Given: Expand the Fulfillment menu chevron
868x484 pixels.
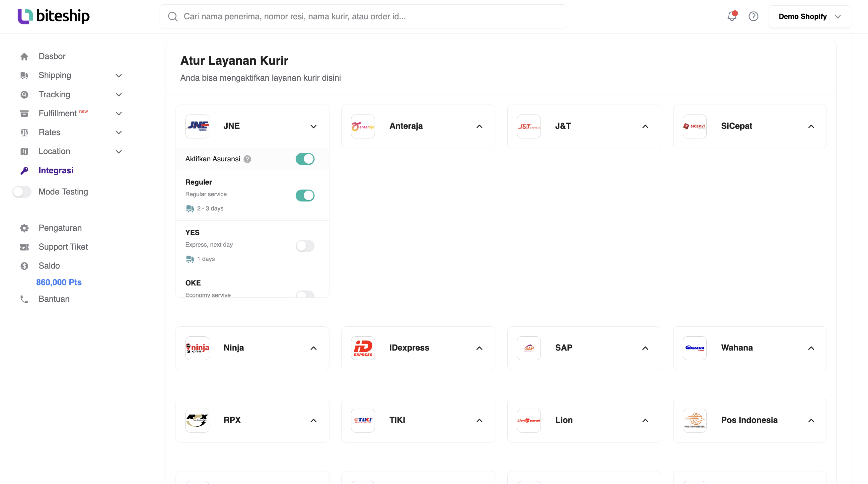Looking at the screenshot, I should (x=118, y=114).
